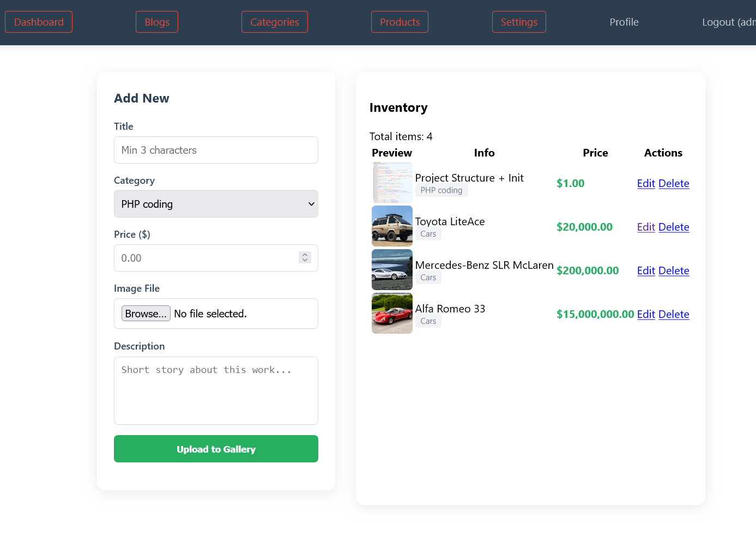Click the Cars tag under Toyota LiteAce
The image size is (756, 548).
point(428,234)
